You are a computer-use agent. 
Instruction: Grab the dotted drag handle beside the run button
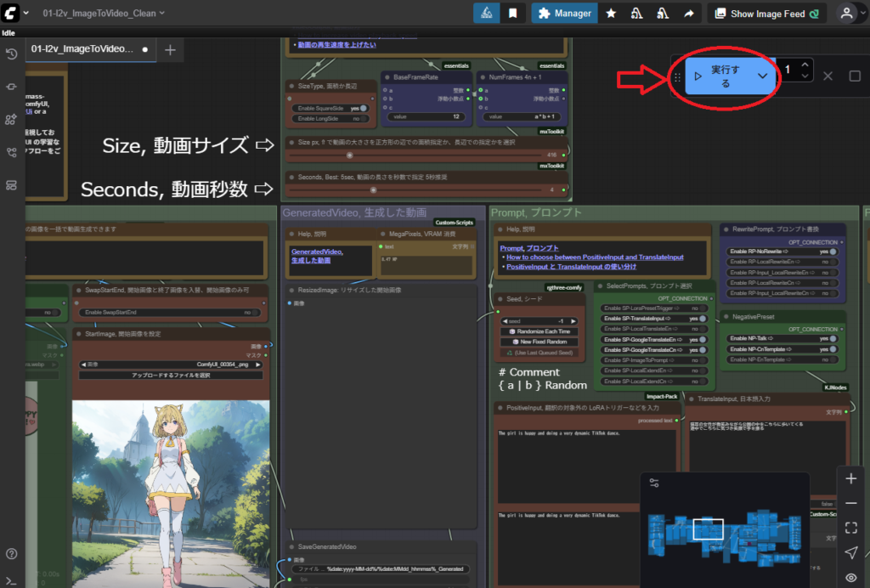coord(677,77)
